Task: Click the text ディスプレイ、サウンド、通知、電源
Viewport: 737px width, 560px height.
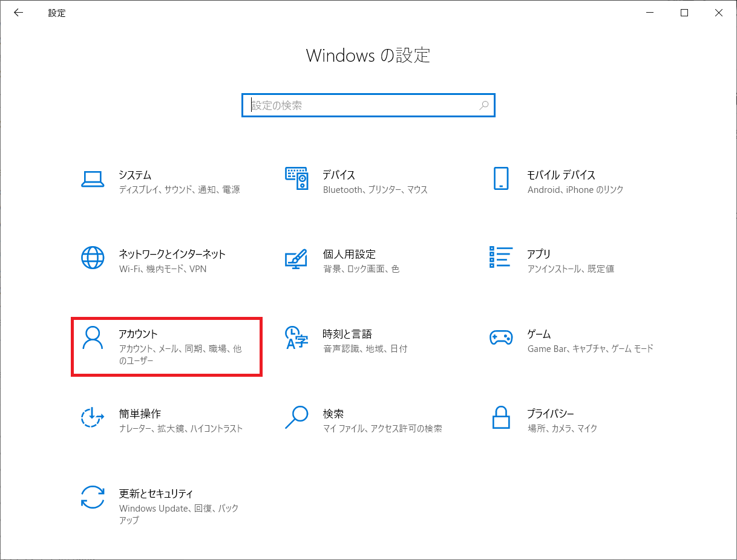Action: 180,189
